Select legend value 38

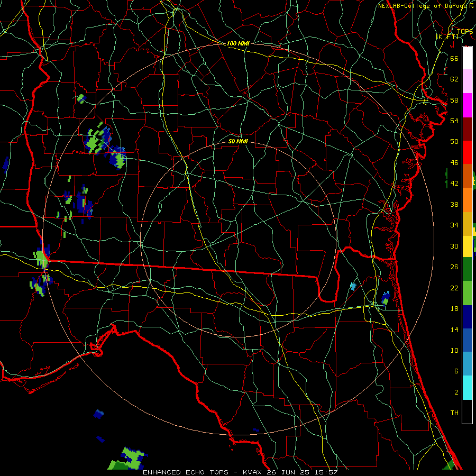[x=454, y=204]
